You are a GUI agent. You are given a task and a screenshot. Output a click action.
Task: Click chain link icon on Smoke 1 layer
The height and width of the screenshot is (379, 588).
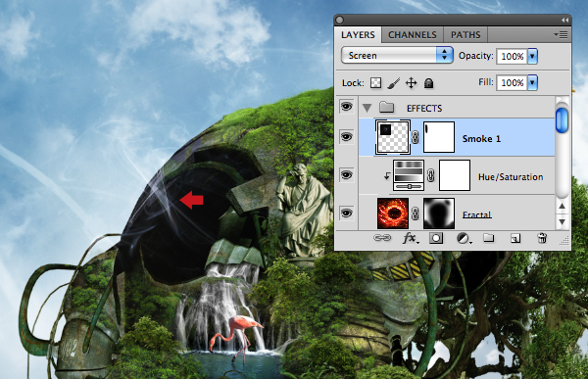coord(416,137)
